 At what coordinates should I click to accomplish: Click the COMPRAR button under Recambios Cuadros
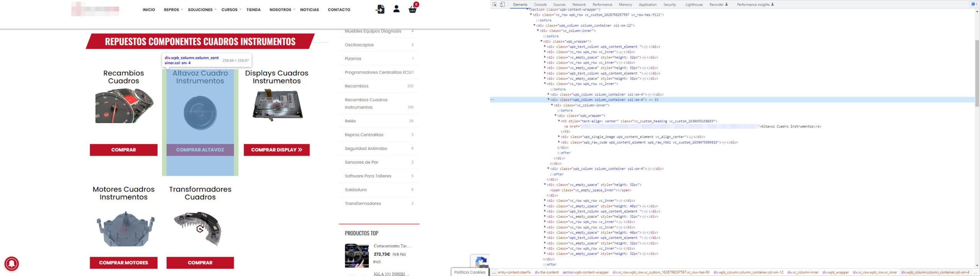124,150
